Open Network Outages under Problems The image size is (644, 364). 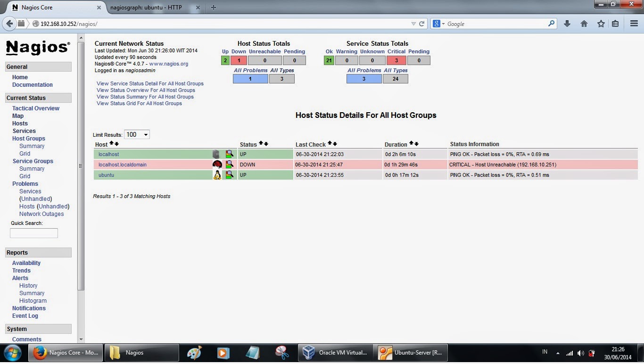(x=41, y=214)
